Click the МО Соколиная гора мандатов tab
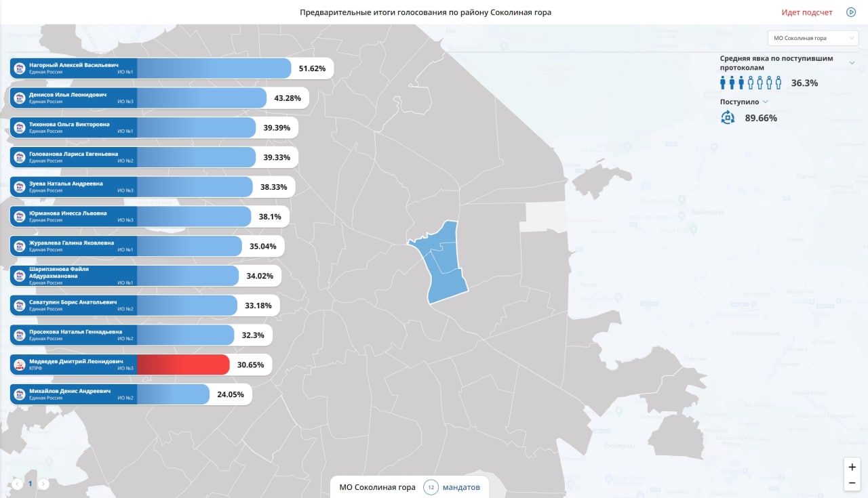Screen dimensions: 868x498 (x=410, y=487)
